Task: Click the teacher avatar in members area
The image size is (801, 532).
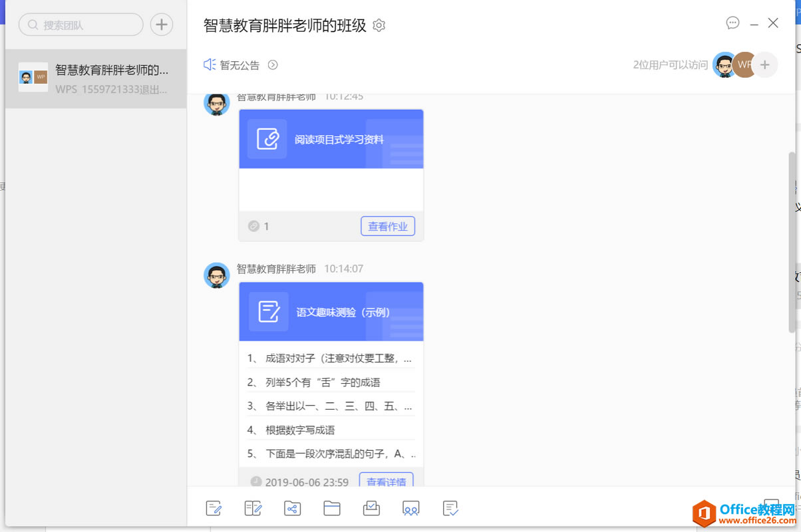Action: tap(725, 65)
